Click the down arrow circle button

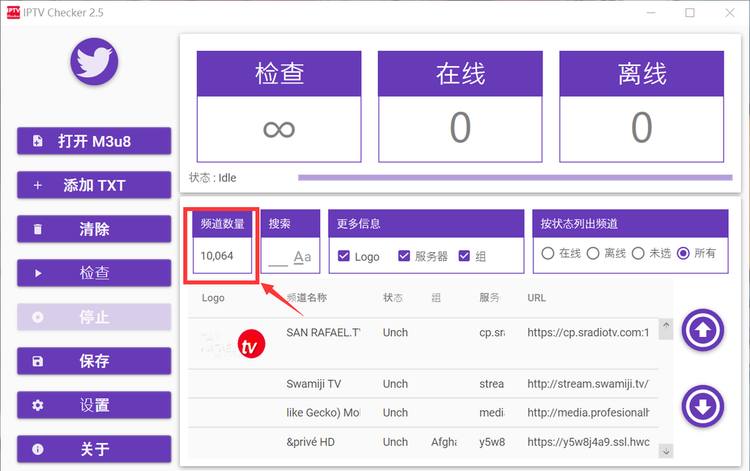coord(703,406)
